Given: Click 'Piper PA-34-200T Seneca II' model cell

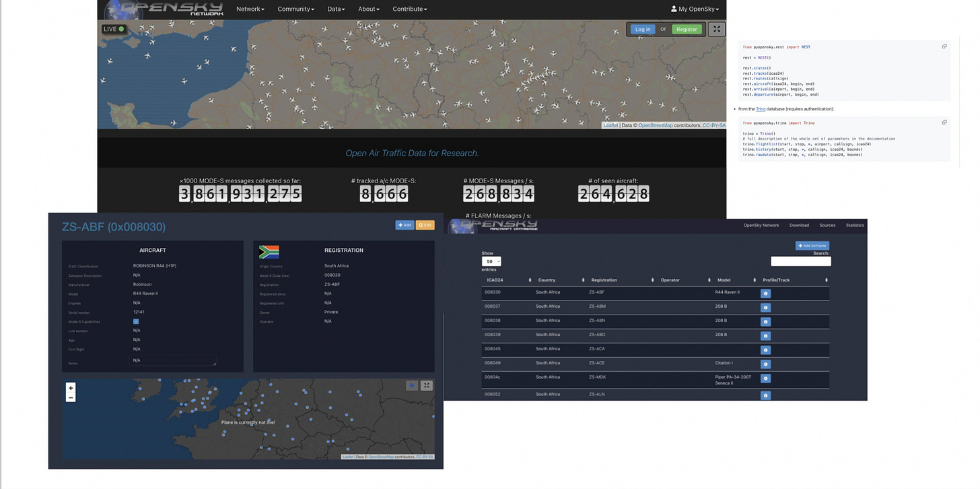Looking at the screenshot, I should [732, 380].
